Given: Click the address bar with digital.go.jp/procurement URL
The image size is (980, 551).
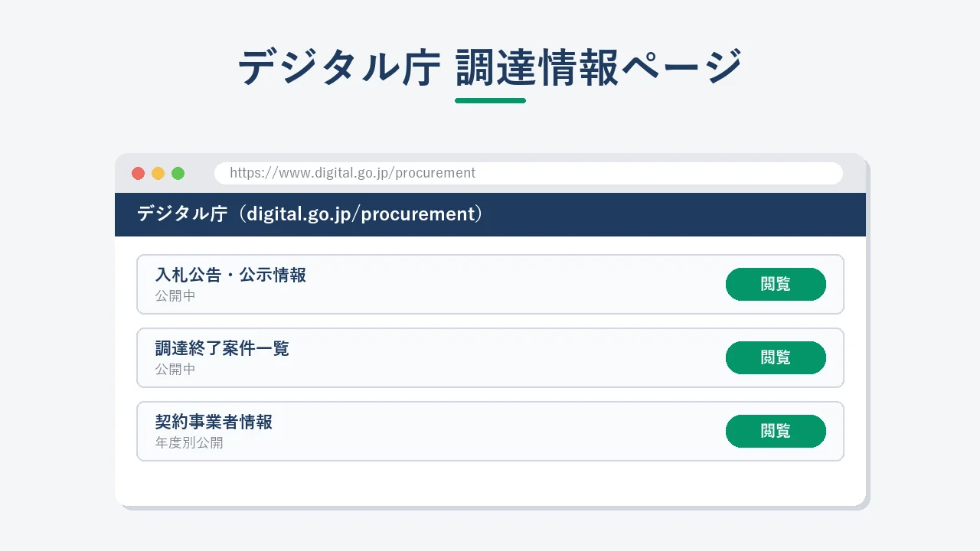Looking at the screenshot, I should coord(528,173).
